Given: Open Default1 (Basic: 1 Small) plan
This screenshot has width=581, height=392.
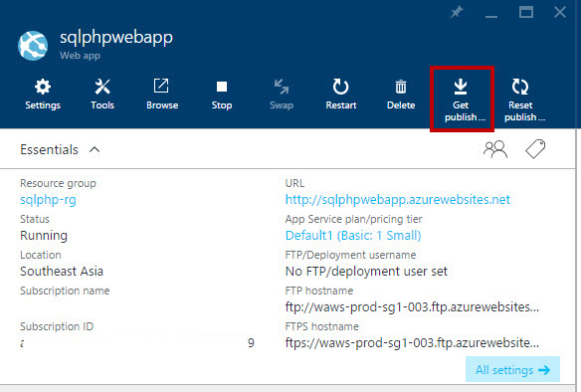Looking at the screenshot, I should 353,236.
